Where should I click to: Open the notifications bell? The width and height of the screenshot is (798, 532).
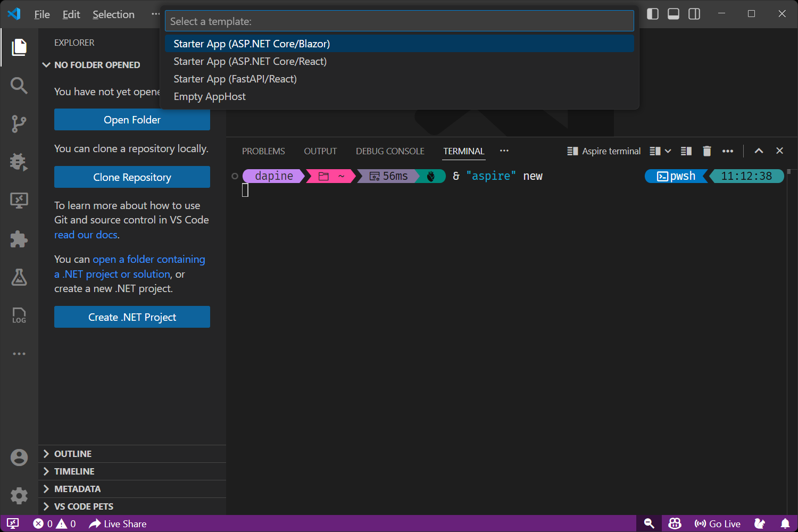786,523
